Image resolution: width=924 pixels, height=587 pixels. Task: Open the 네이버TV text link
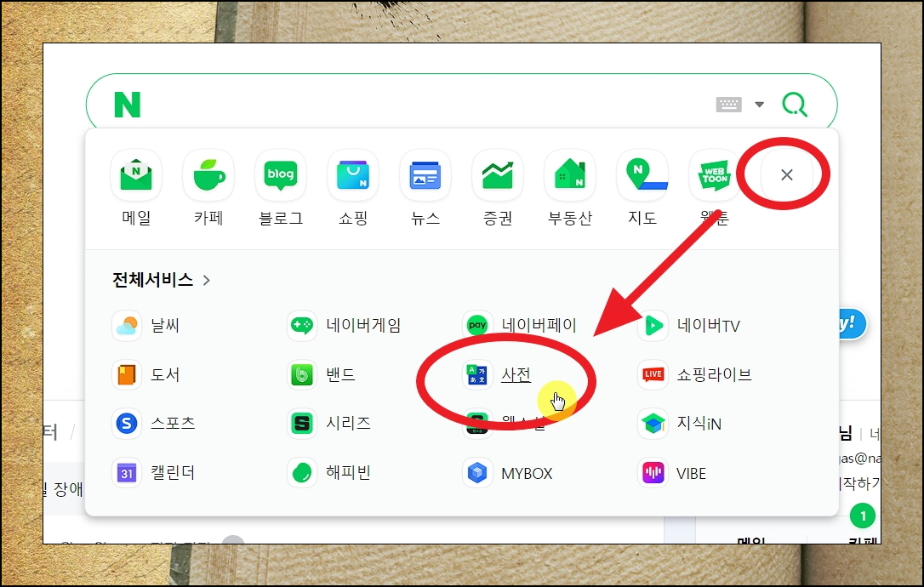click(x=709, y=325)
